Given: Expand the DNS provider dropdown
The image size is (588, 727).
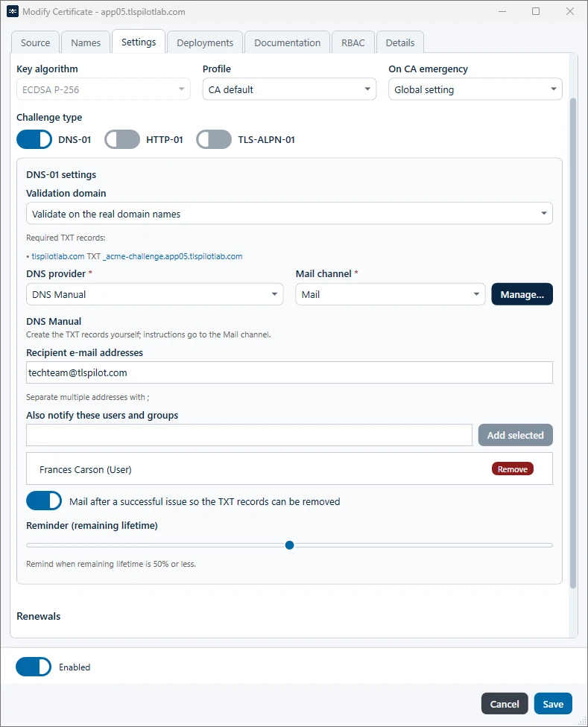Looking at the screenshot, I should pyautogui.click(x=155, y=294).
